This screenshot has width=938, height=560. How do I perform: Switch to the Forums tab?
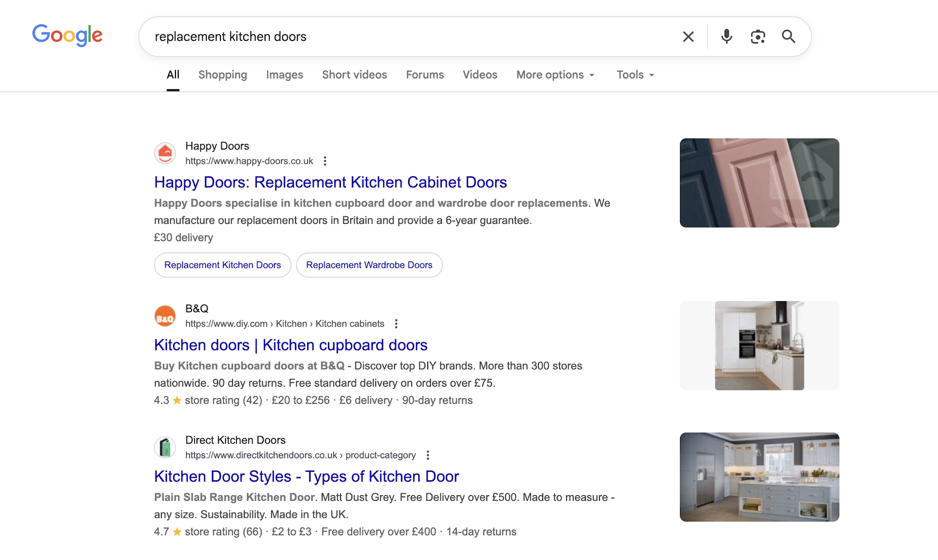[425, 75]
